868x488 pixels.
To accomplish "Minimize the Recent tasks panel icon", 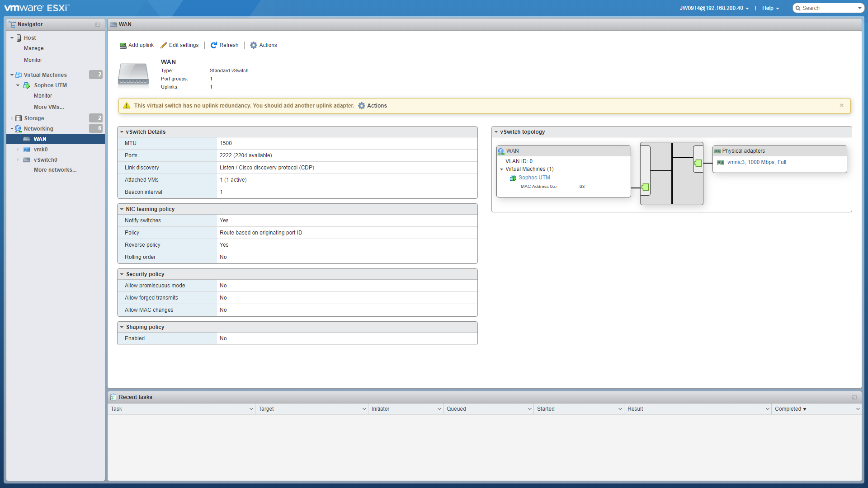I will [854, 398].
